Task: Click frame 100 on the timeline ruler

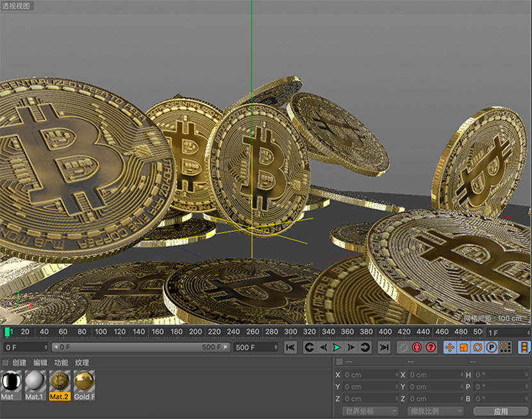Action: tap(101, 332)
